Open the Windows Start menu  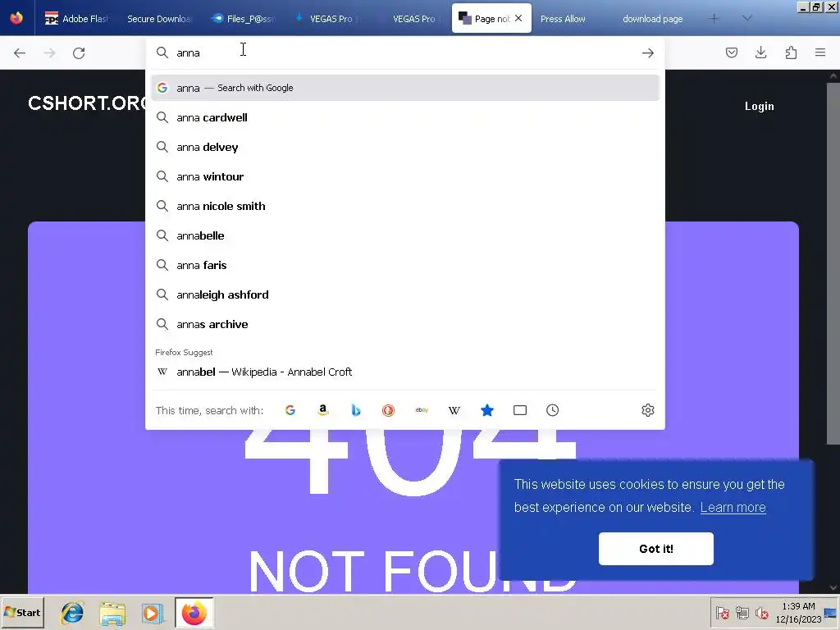[x=22, y=612]
